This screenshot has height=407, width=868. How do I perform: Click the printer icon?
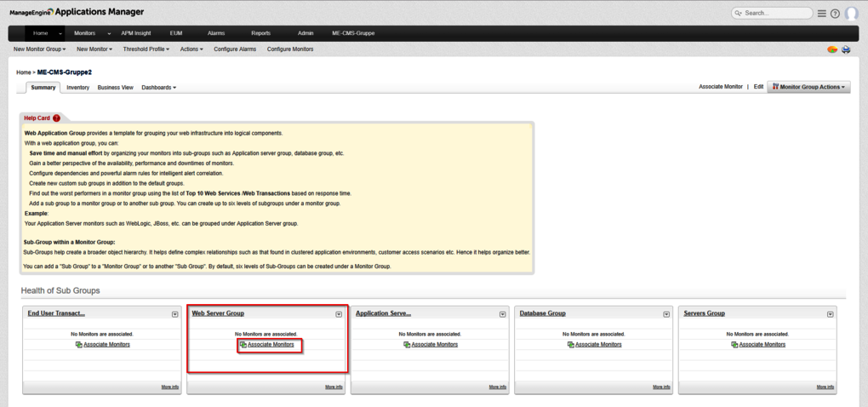(x=846, y=50)
